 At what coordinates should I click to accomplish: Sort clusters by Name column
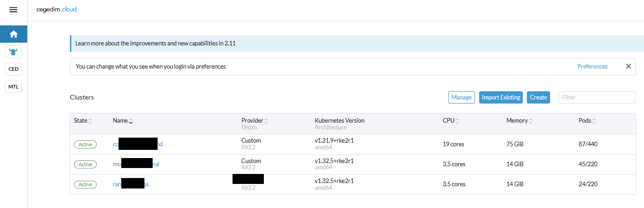pyautogui.click(x=123, y=121)
